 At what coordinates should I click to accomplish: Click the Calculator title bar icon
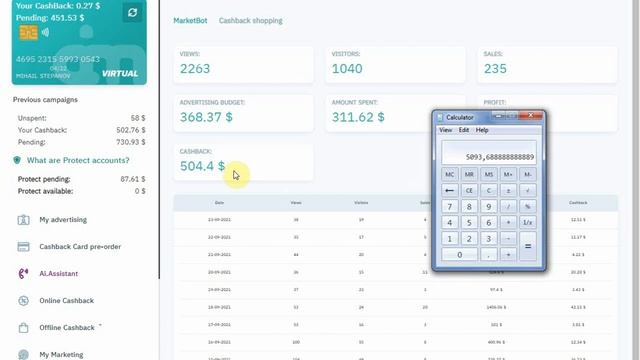(x=440, y=118)
